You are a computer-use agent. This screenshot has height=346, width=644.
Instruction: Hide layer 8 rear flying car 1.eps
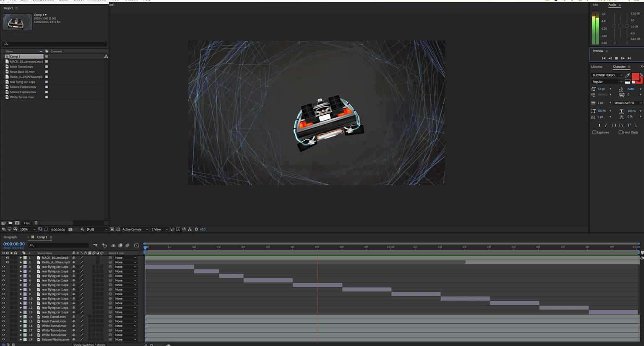[3, 290]
